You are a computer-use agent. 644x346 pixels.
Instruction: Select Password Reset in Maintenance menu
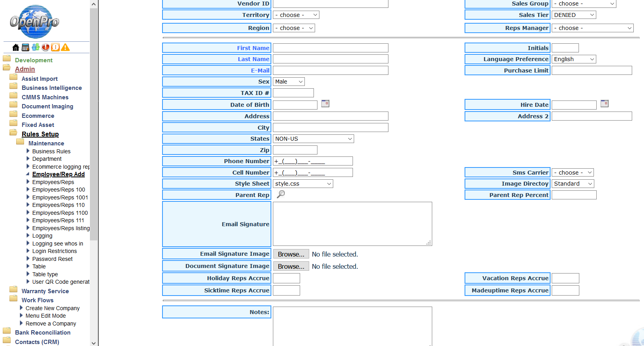(x=52, y=259)
